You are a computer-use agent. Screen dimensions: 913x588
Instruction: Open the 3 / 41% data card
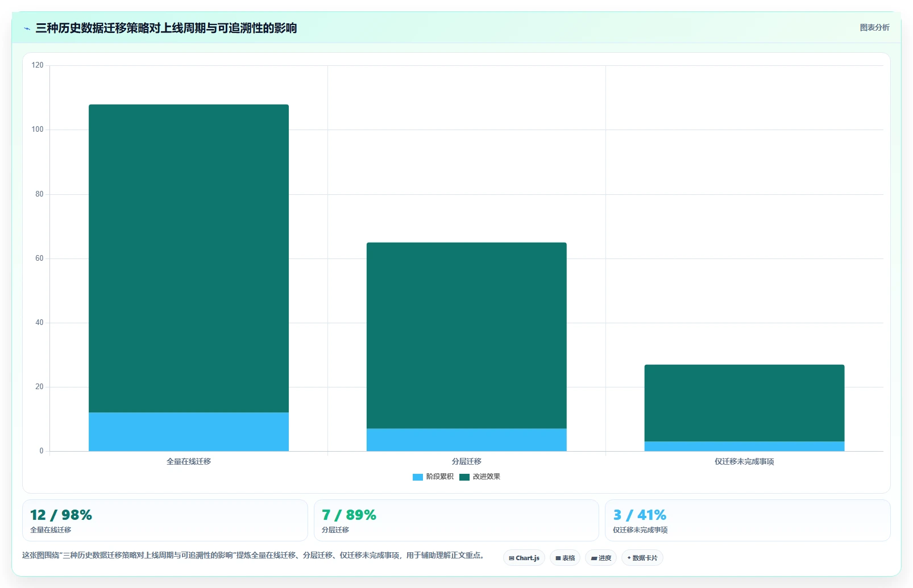pos(748,520)
